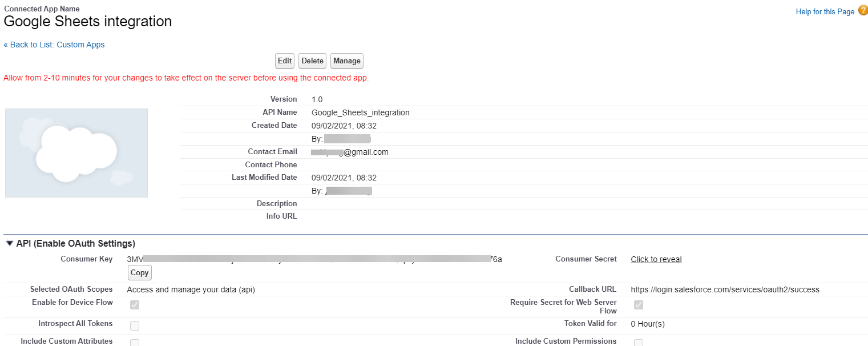
Task: Click the red 2-10 minutes warning message
Action: [186, 78]
